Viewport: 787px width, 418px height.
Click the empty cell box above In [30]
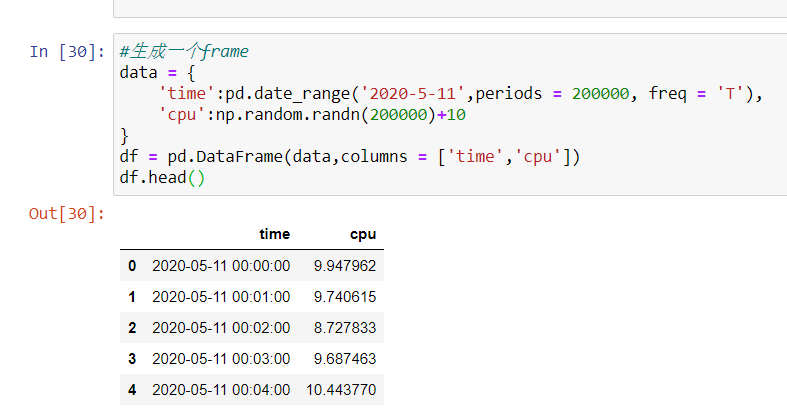[450, 8]
